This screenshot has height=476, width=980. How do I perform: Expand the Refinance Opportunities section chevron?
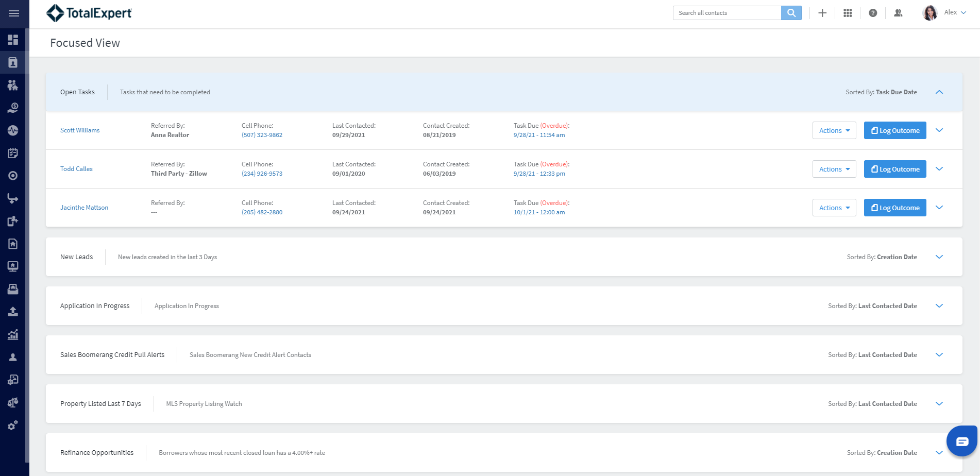[x=939, y=453]
